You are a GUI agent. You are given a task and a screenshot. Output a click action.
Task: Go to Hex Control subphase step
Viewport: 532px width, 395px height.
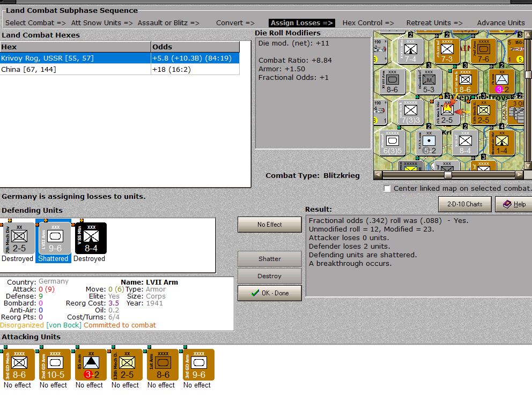(x=368, y=23)
